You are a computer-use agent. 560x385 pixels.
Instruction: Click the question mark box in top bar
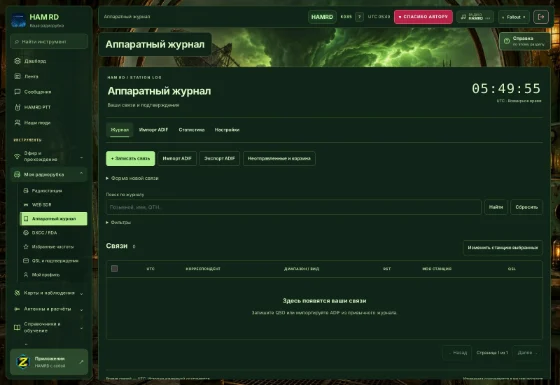pyautogui.click(x=360, y=17)
